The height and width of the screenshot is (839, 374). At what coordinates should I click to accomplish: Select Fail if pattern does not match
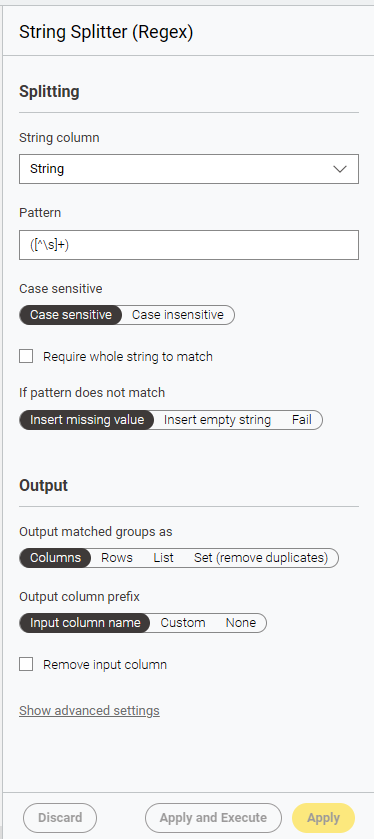pos(302,420)
